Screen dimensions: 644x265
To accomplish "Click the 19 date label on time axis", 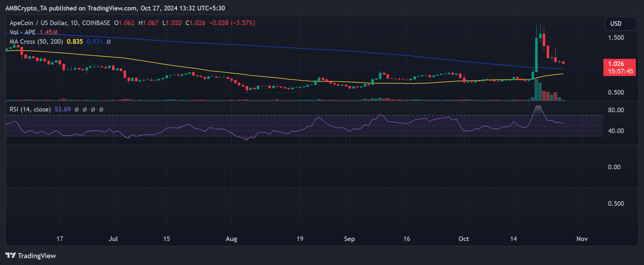I will click(x=300, y=239).
